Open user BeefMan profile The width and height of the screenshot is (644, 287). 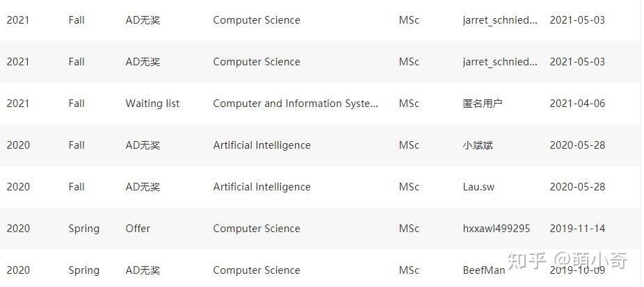coord(484,270)
